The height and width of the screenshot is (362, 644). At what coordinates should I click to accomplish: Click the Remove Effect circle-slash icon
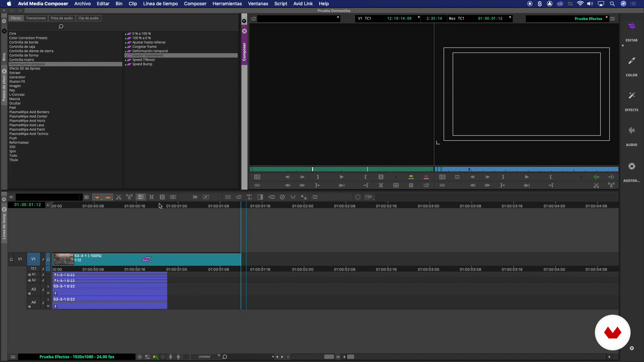(282, 197)
